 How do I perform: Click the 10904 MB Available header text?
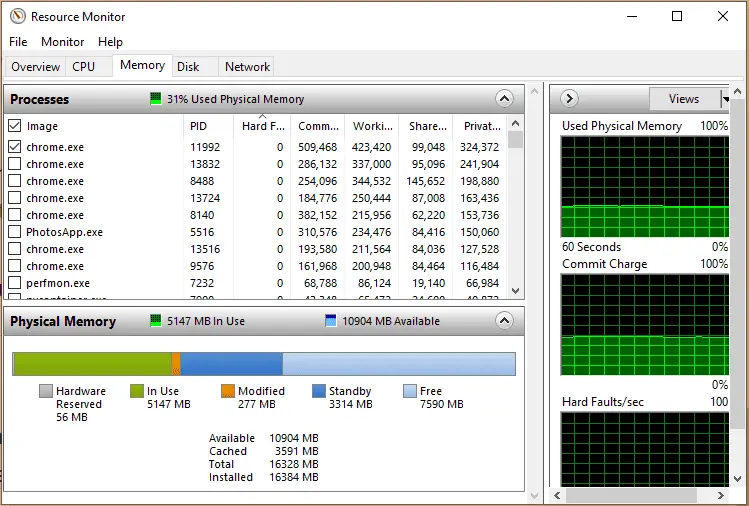click(391, 321)
